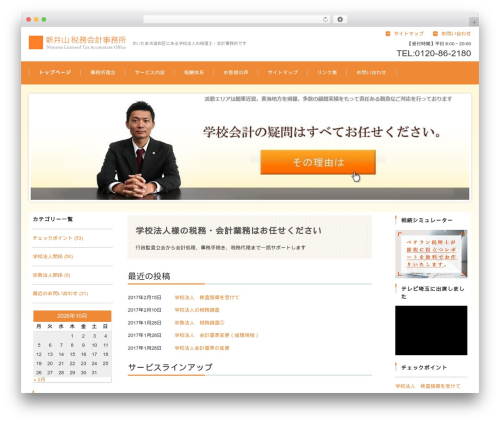Select day 28 in the calendar
The height and width of the screenshot is (423, 500).
click(x=61, y=373)
